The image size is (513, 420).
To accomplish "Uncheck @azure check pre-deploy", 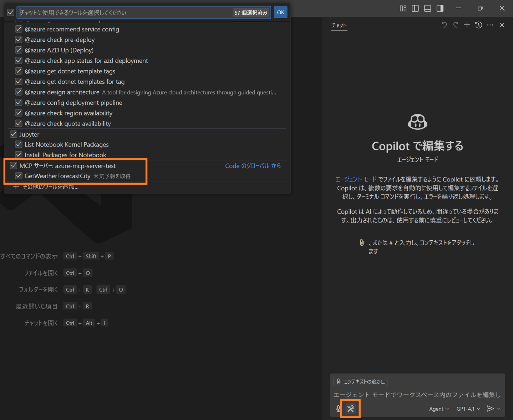I will [x=19, y=40].
